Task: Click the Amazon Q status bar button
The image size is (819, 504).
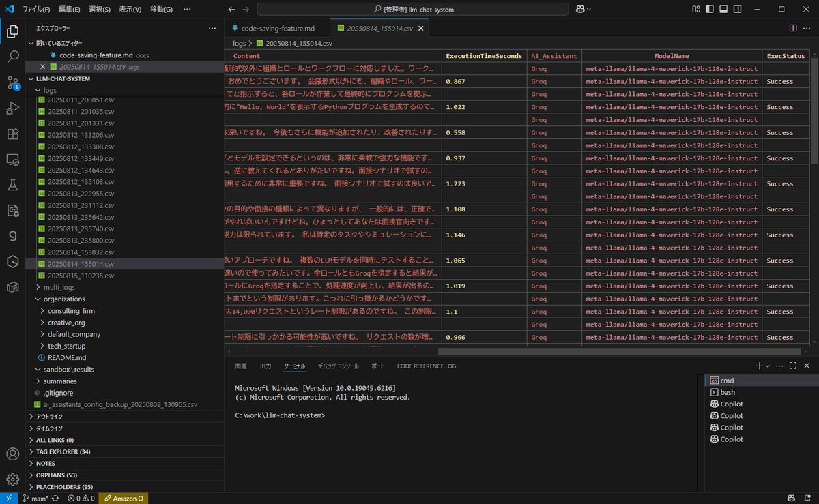Action: pos(123,498)
